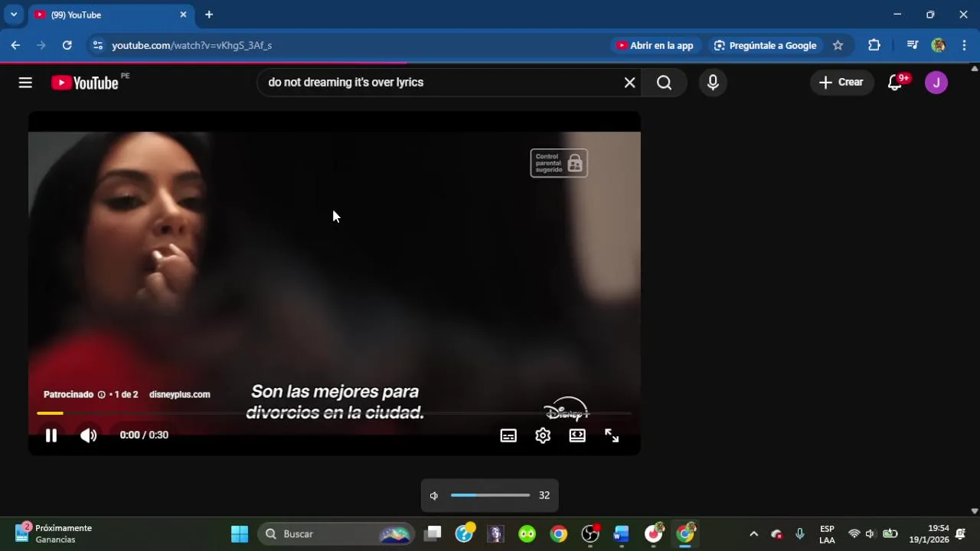Viewport: 980px width, 551px height.
Task: Start voice search with microphone icon
Action: coord(713,83)
